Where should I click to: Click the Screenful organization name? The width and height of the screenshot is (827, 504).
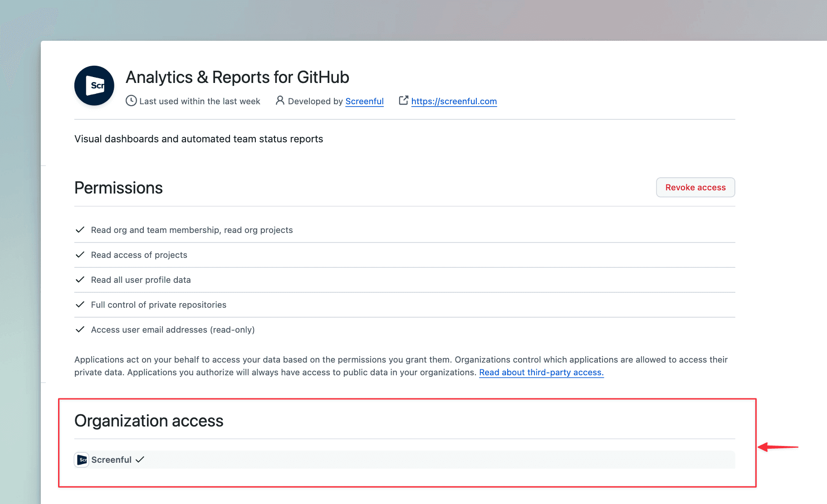(112, 460)
